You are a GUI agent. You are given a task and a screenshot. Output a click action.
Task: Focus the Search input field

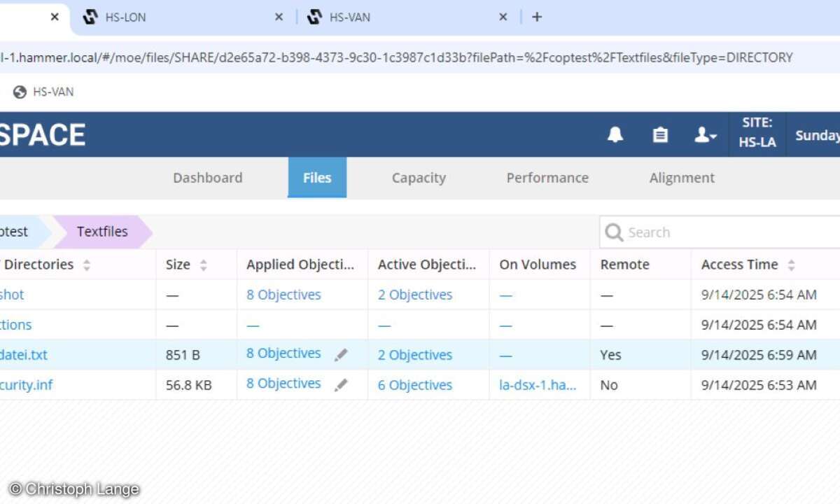click(x=728, y=232)
